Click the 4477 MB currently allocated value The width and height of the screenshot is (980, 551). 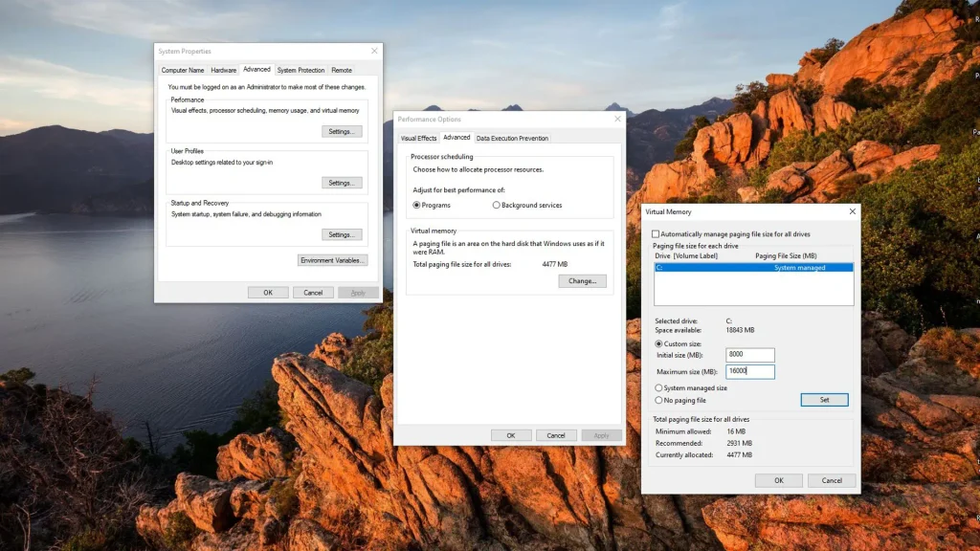740,454
